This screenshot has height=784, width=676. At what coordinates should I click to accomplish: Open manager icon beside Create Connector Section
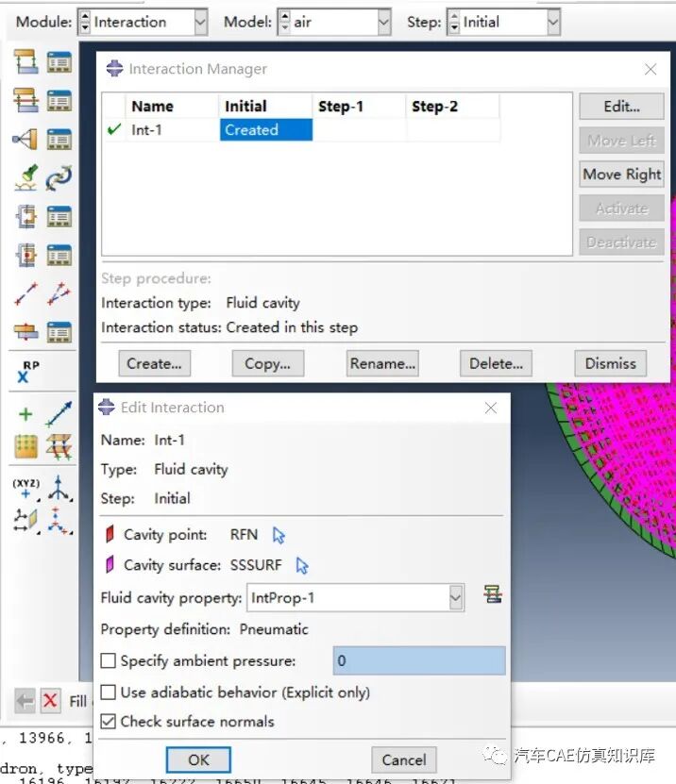click(59, 216)
